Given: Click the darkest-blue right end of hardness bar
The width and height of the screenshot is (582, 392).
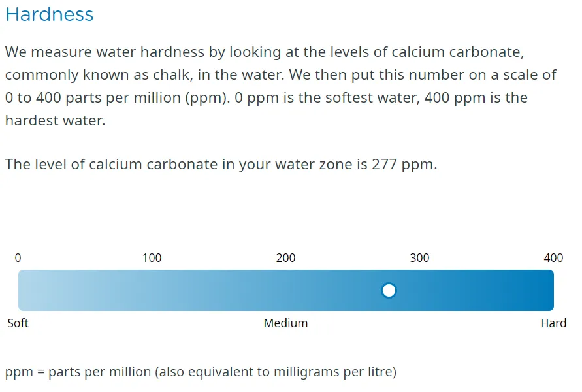Looking at the screenshot, I should pos(545,290).
